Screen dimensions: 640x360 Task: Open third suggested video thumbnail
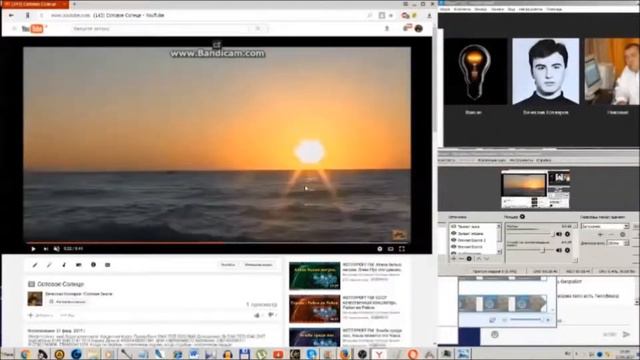[314, 337]
